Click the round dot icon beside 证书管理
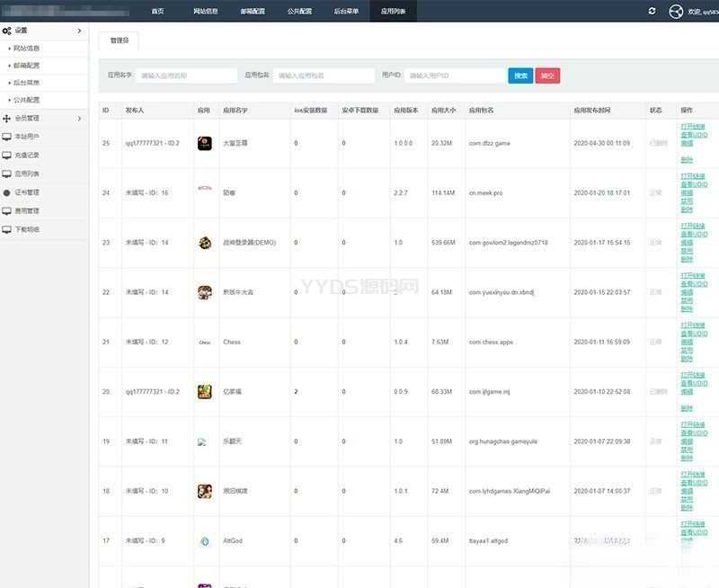719x588 pixels. [x=6, y=192]
